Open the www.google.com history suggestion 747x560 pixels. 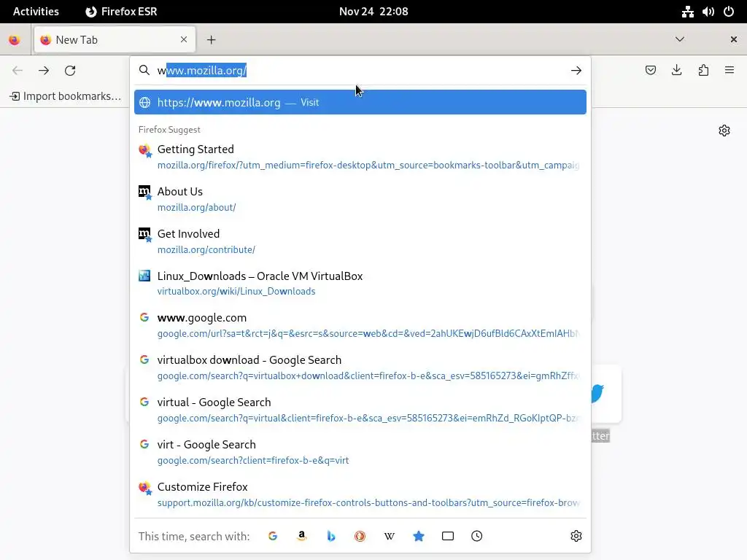(x=360, y=325)
